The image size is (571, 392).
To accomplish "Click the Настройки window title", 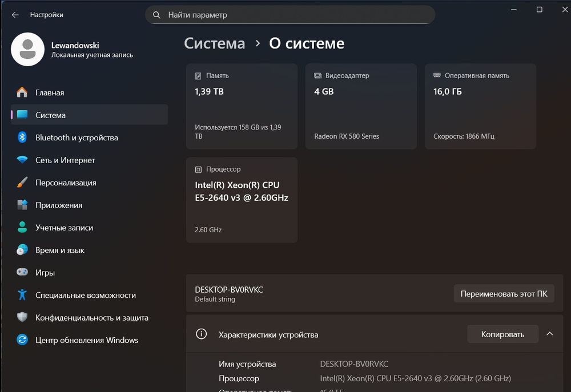I will tap(47, 15).
